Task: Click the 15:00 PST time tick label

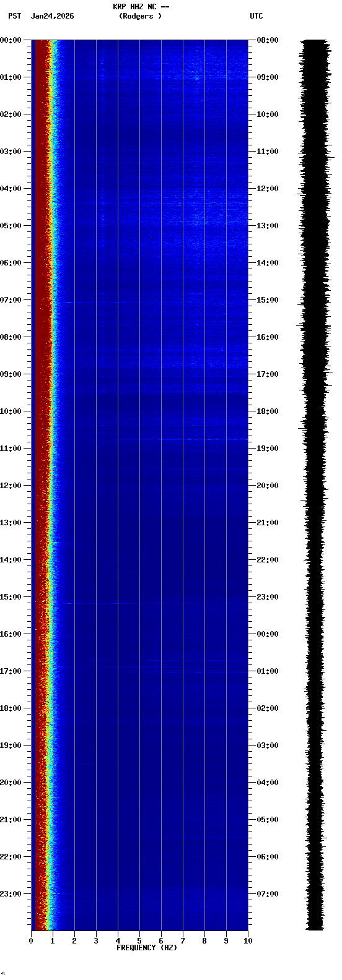Action: point(11,597)
